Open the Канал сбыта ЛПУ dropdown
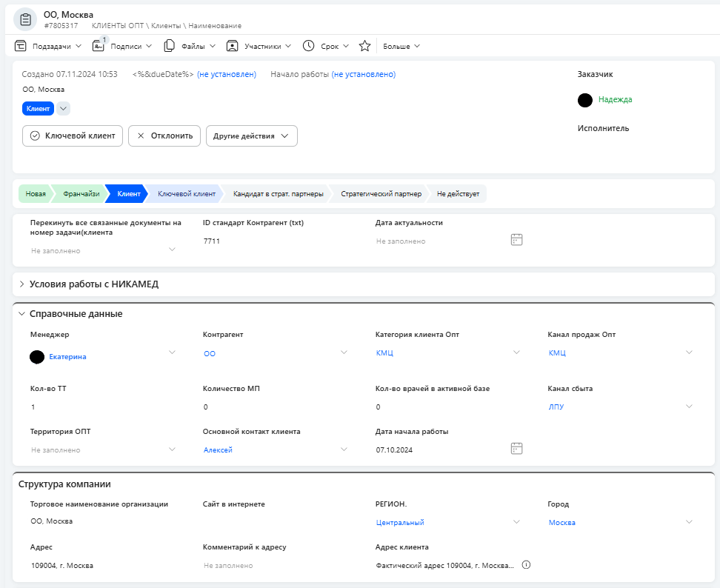 click(620, 407)
